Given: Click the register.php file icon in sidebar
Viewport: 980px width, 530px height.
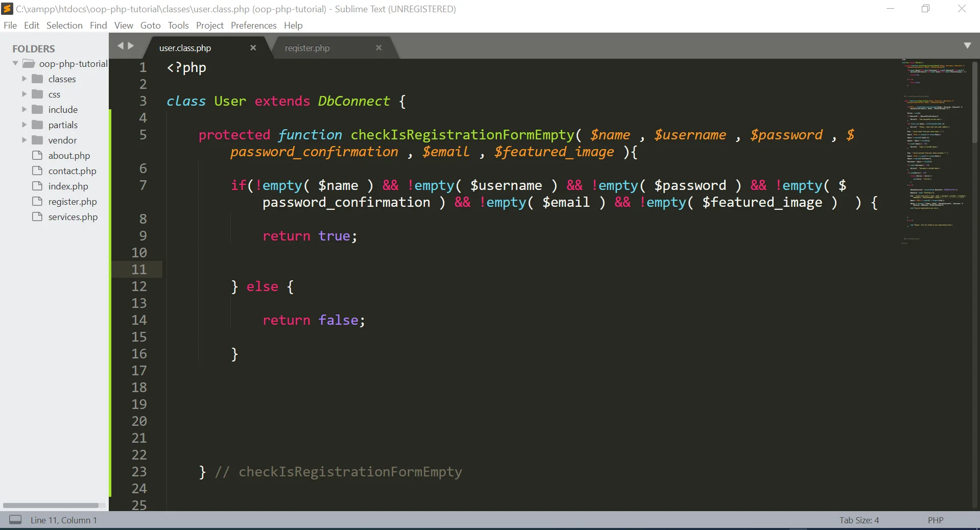Looking at the screenshot, I should tap(37, 201).
